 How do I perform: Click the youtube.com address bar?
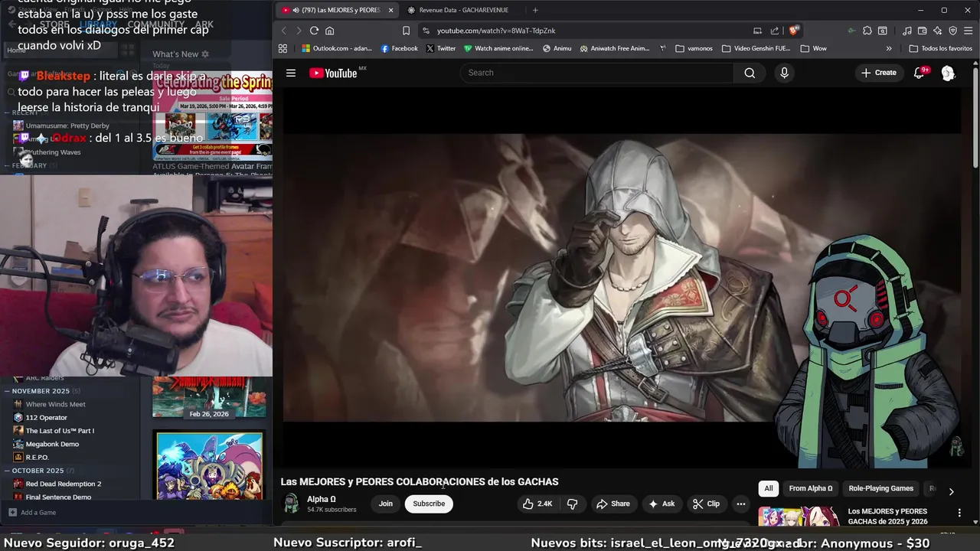click(582, 31)
